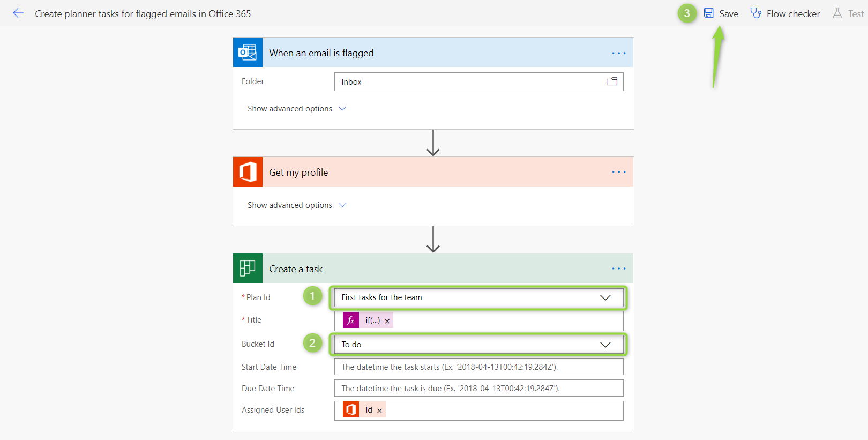Click the back arrow icon

pos(18,13)
